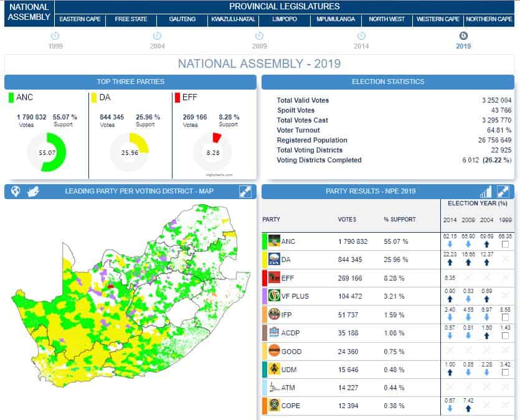Select the 2014 election year clock icon
The height and width of the screenshot is (420, 520).
coord(361,35)
